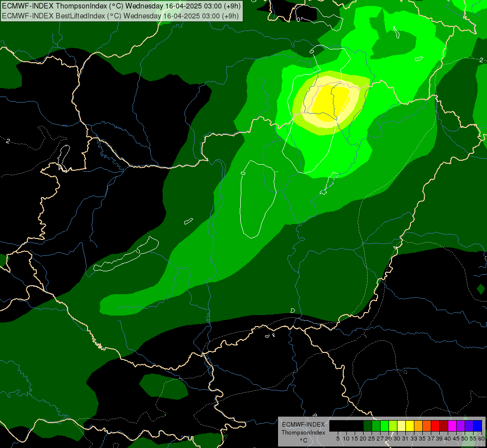
Task: Select the blue legend swatch for 55–60
Action: pyautogui.click(x=478, y=426)
